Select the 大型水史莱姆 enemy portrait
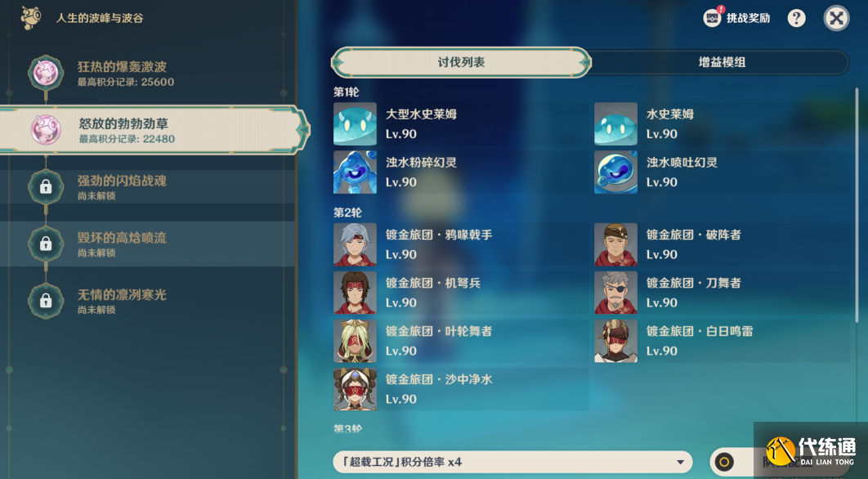The width and height of the screenshot is (868, 479). 355,124
